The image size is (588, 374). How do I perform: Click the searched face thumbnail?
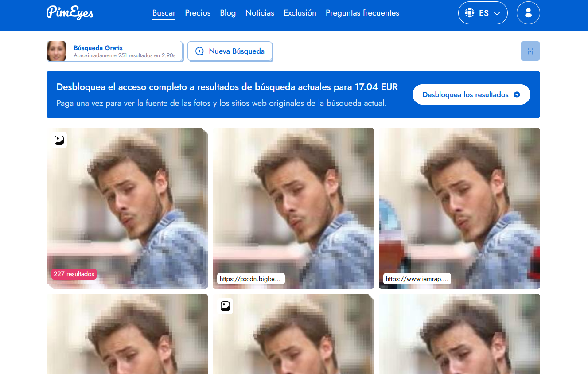pyautogui.click(x=56, y=51)
